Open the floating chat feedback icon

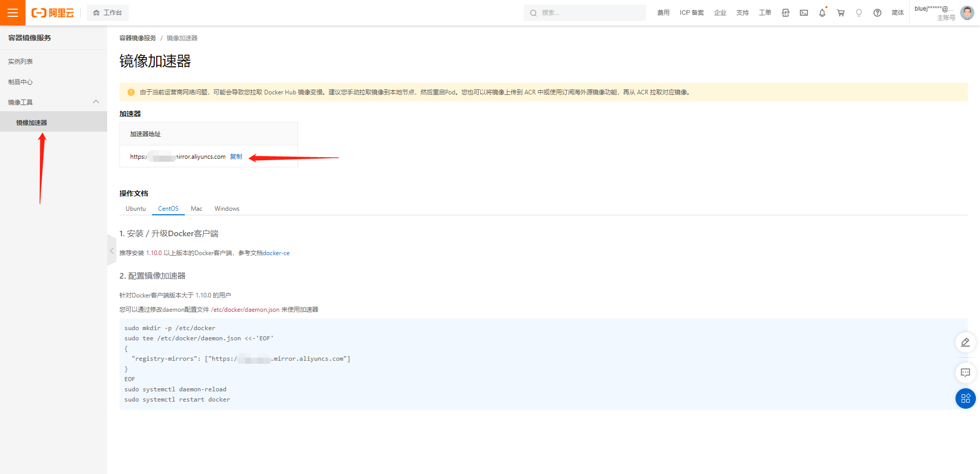coord(965,372)
